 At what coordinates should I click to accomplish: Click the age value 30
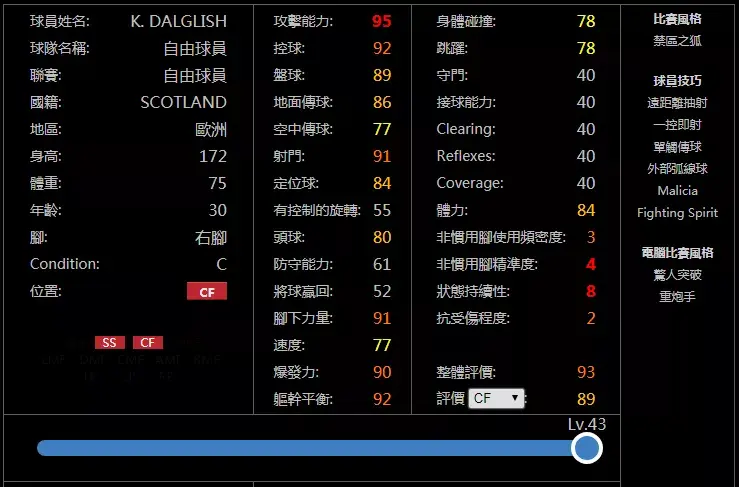pos(217,210)
